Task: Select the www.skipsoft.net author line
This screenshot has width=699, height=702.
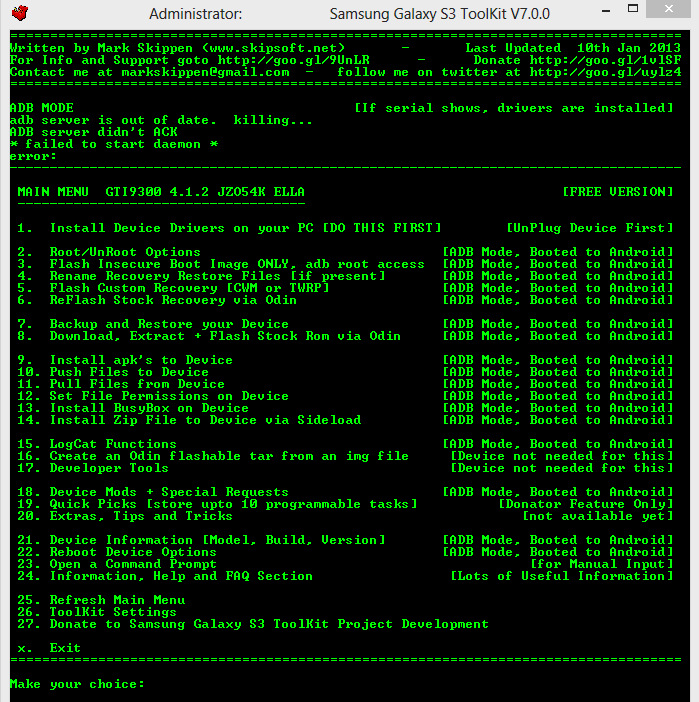Action: pos(177,48)
